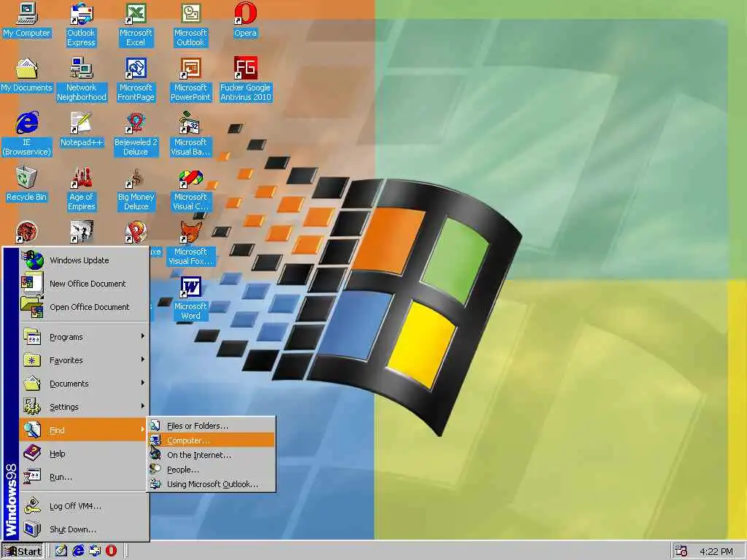Select On the Internet... find option
The height and width of the screenshot is (560, 747).
212,455
